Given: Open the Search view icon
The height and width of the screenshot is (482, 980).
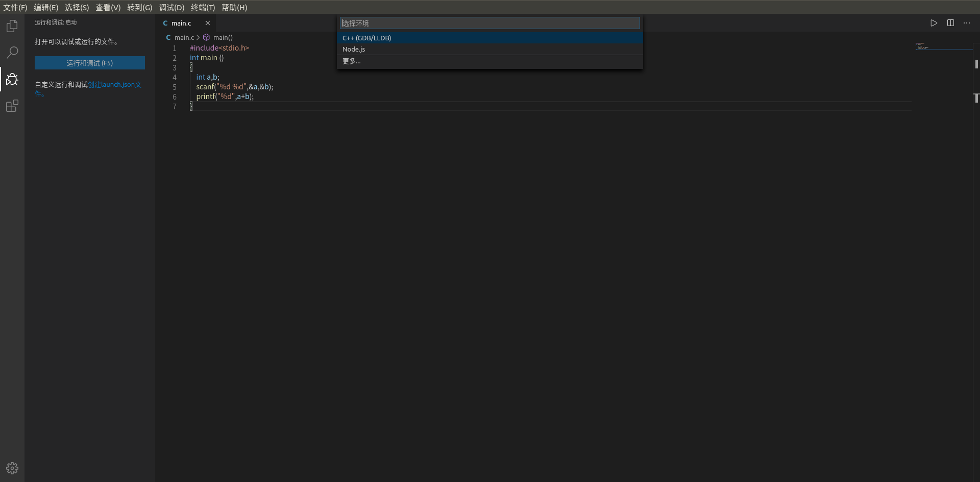Looking at the screenshot, I should [12, 53].
